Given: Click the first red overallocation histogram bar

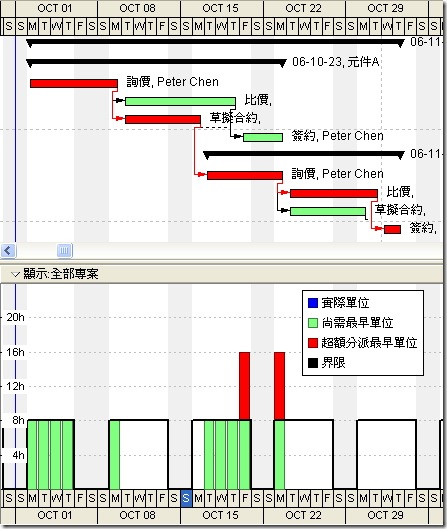Looking at the screenshot, I should pos(245,386).
